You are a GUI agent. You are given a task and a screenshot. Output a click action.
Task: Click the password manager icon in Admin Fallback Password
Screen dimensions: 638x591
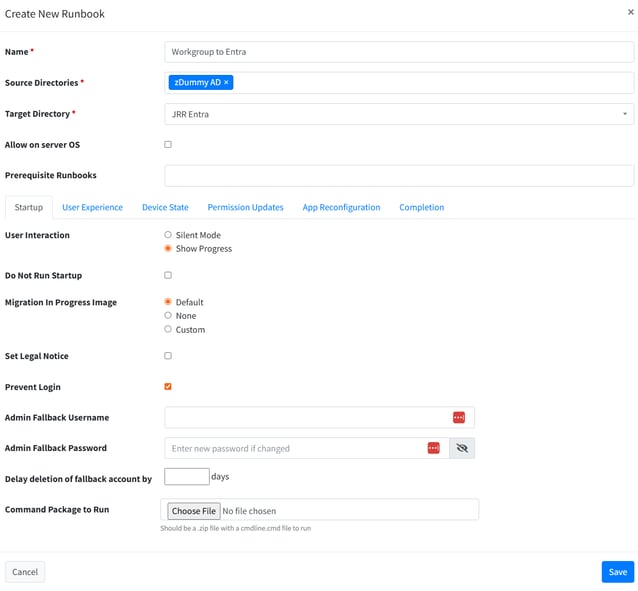click(433, 448)
